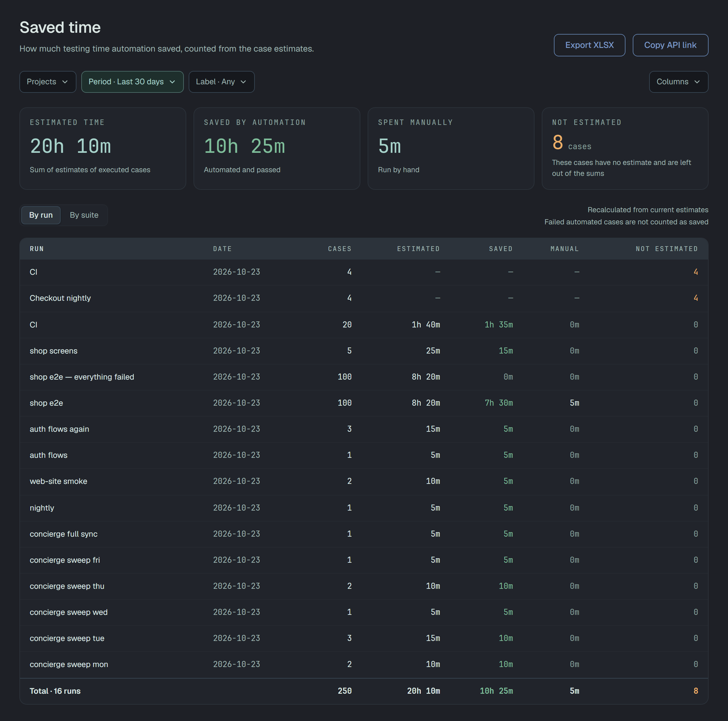Click the Spent Manually summary card
Screen dimensions: 728x721
[x=451, y=149]
